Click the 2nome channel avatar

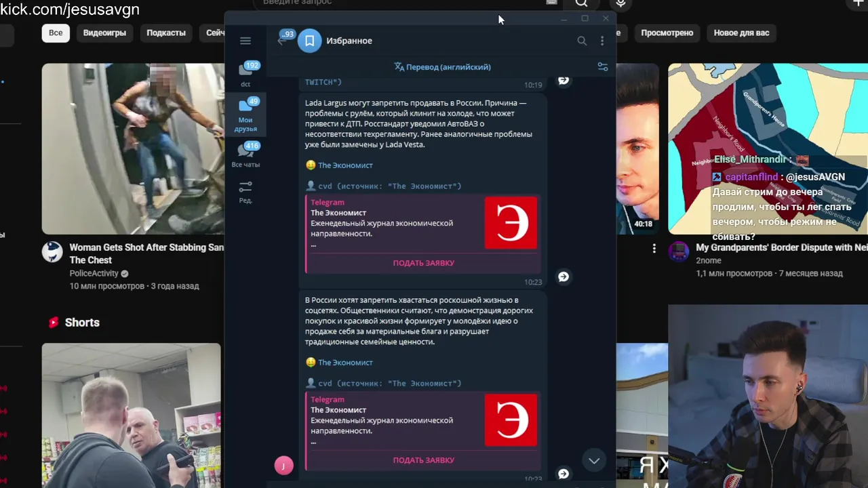[679, 251]
